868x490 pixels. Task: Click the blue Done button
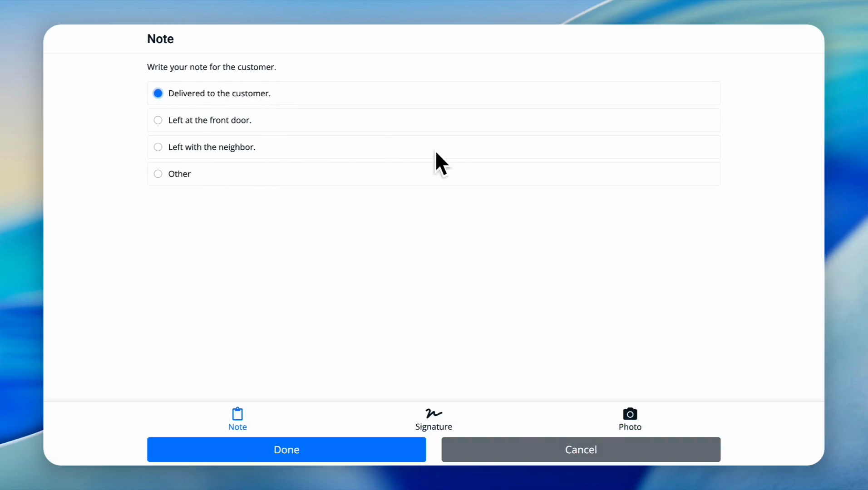pos(286,450)
